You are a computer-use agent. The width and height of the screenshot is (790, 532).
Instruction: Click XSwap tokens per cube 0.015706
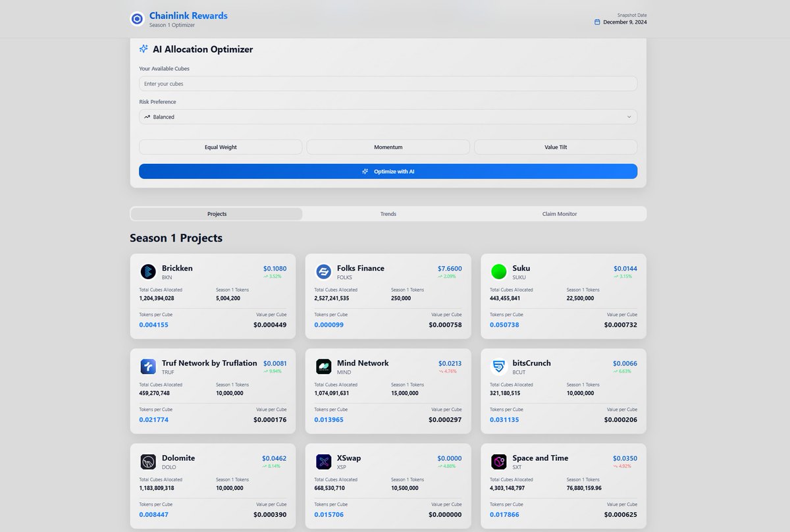(329, 514)
